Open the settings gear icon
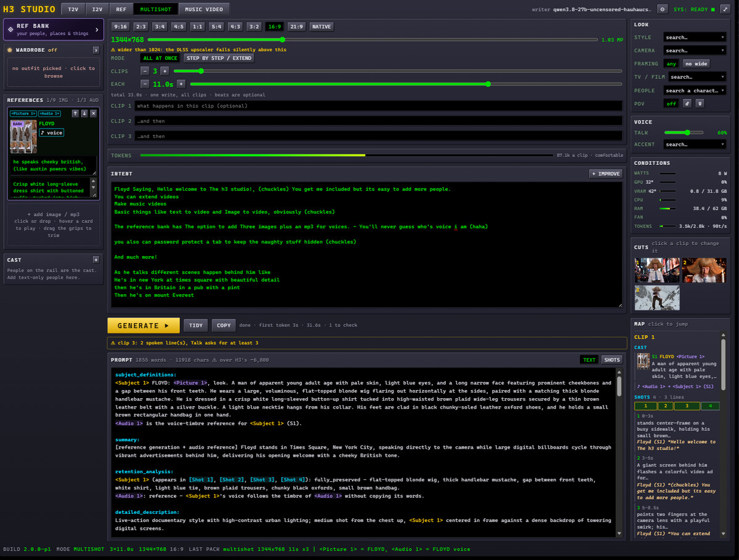 [663, 9]
